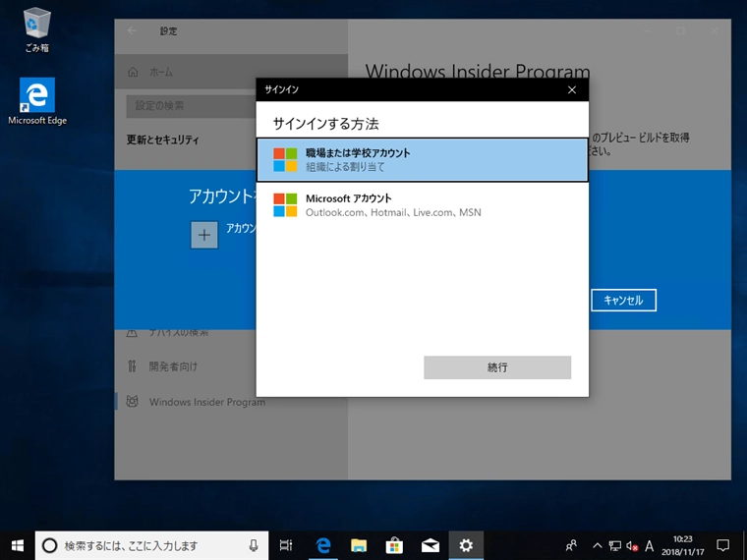Open the Windows Start menu

click(x=17, y=545)
